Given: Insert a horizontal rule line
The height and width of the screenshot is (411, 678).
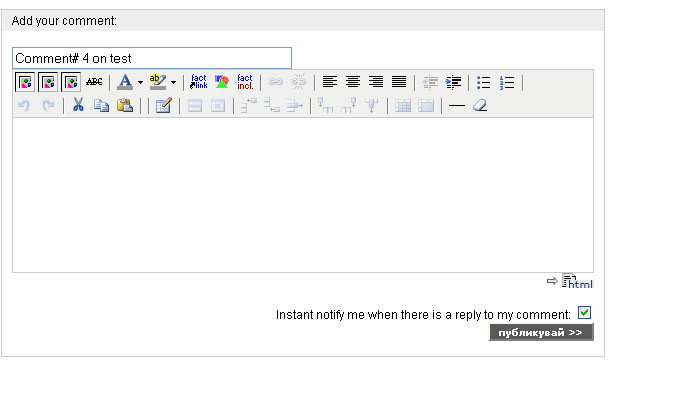Looking at the screenshot, I should [x=457, y=105].
